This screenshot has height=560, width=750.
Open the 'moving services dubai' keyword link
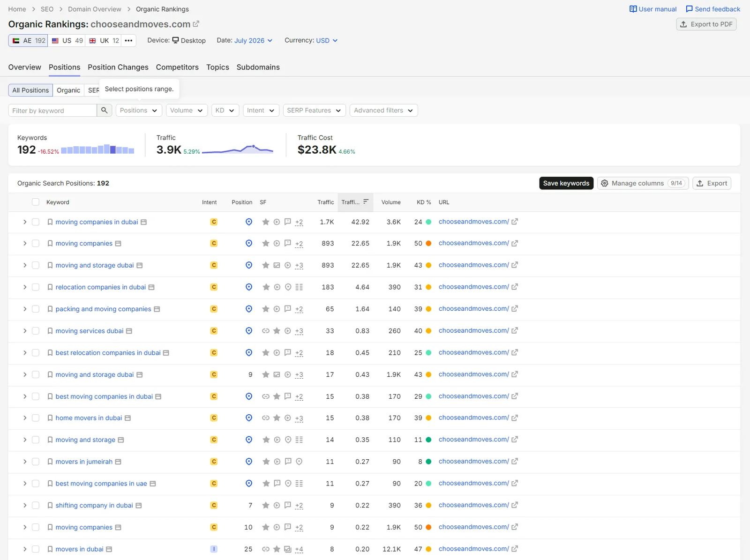click(x=90, y=331)
